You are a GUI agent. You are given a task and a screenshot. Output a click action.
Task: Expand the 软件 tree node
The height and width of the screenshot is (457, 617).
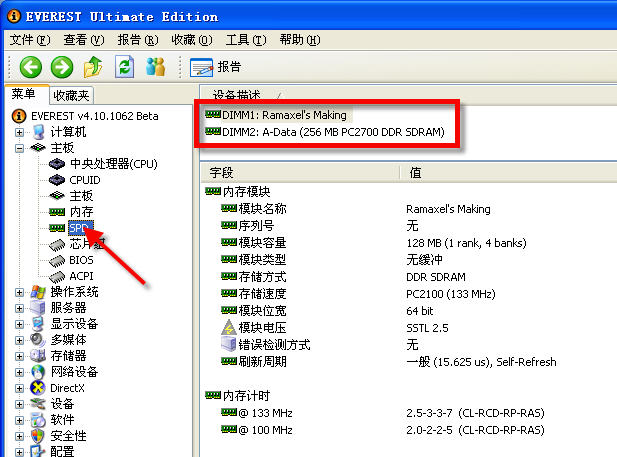(x=19, y=420)
